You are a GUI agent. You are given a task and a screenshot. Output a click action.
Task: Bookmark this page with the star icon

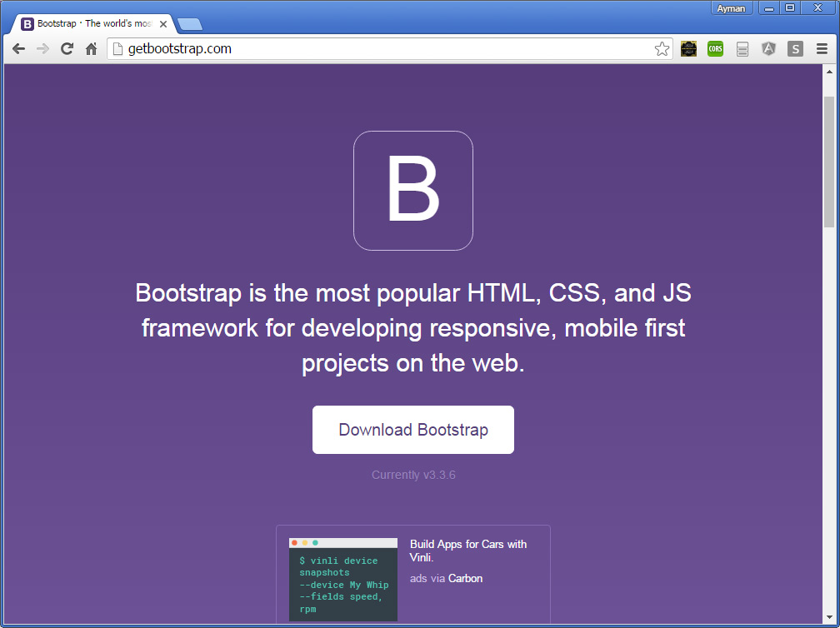(x=662, y=49)
